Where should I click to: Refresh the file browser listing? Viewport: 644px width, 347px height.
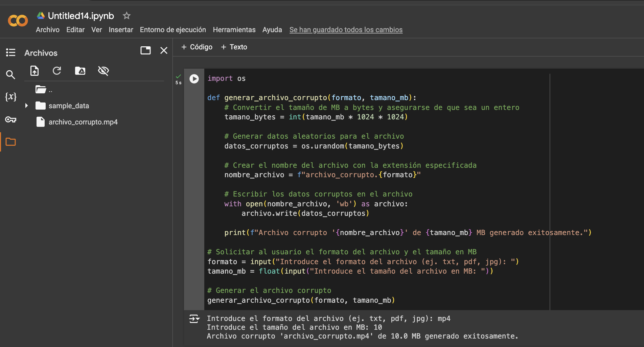pos(57,71)
